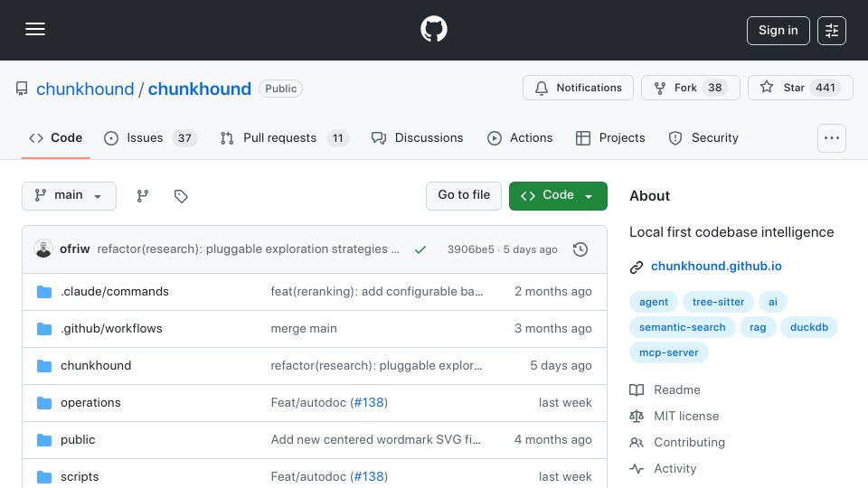Viewport: 868px width, 488px height.
Task: Expand the green Code dropdown
Action: point(558,196)
